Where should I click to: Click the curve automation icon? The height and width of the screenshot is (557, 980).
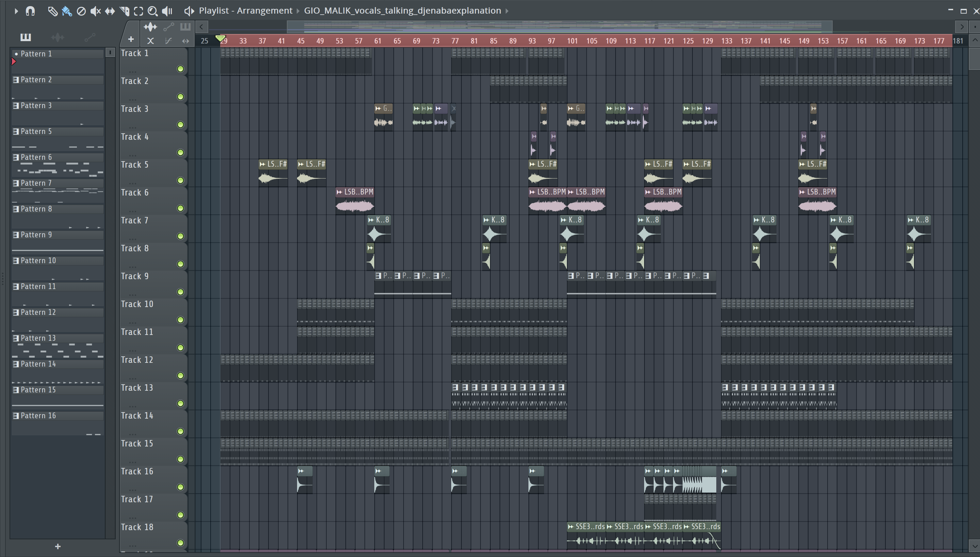pos(168,40)
